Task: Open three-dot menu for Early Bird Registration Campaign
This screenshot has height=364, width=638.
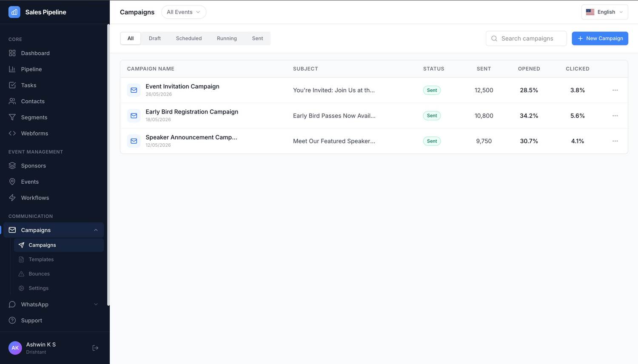Action: tap(615, 116)
